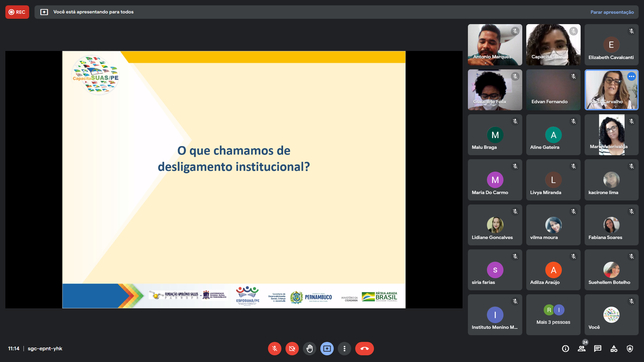
Task: Open meeting details info icon
Action: point(566,349)
